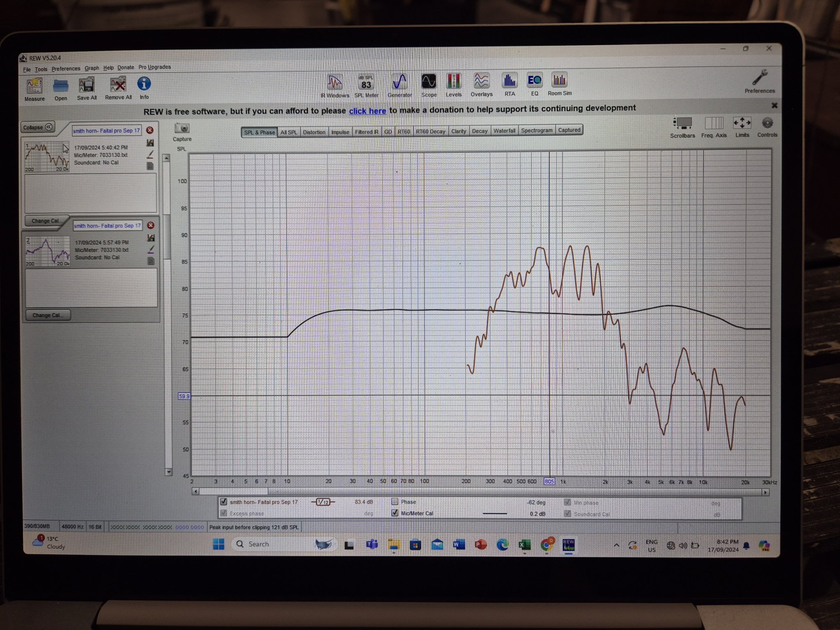This screenshot has height=630, width=840.
Task: Toggle the smith horn trace checkbox
Action: [x=224, y=502]
